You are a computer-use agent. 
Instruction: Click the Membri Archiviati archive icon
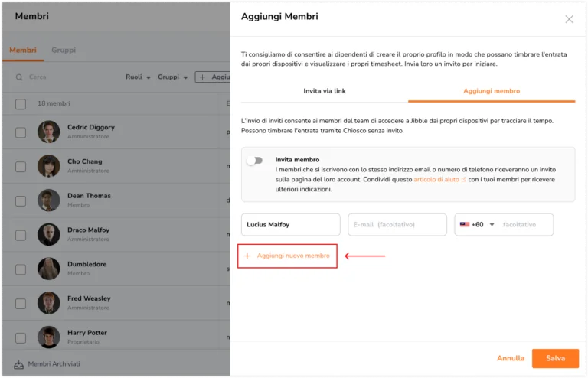click(18, 363)
